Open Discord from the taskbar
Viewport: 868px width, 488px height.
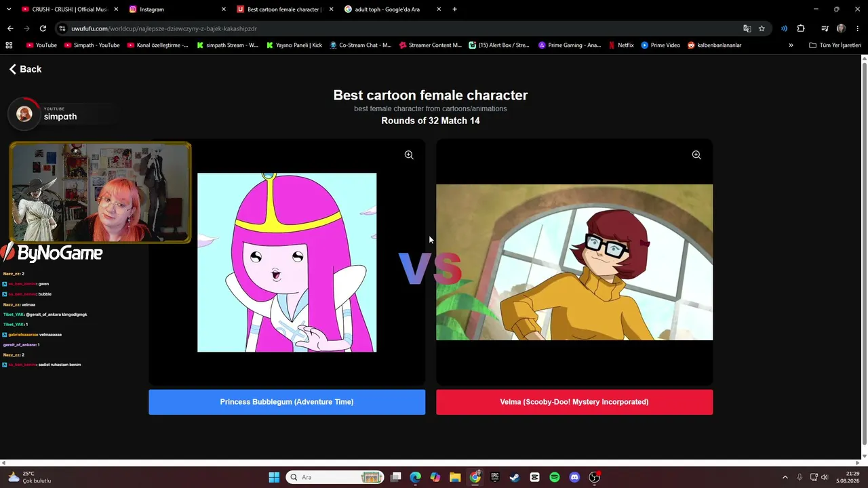pos(574,477)
